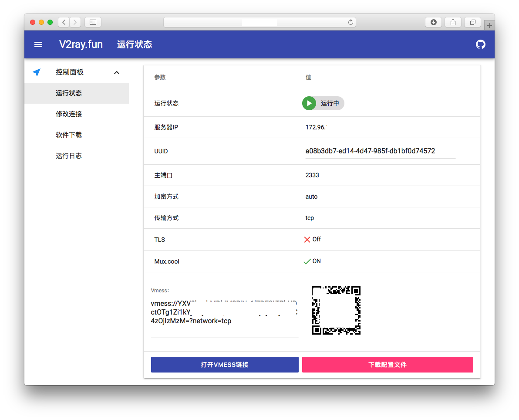Viewport: 519px width, 420px height.
Task: Click the V2ray.fun title
Action: point(81,44)
